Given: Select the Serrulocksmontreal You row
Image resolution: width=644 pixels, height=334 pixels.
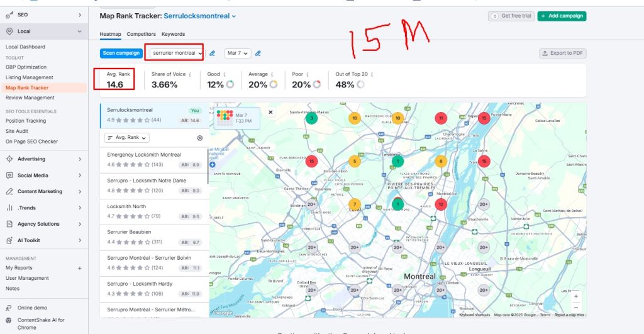Looking at the screenshot, I should (154, 116).
